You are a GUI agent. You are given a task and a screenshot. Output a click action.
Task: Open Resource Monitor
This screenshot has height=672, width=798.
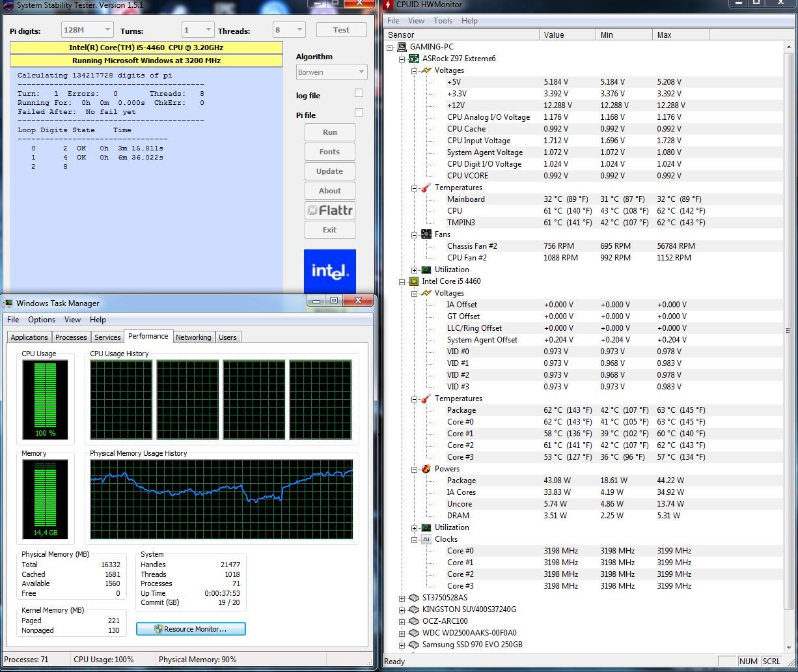click(x=191, y=629)
